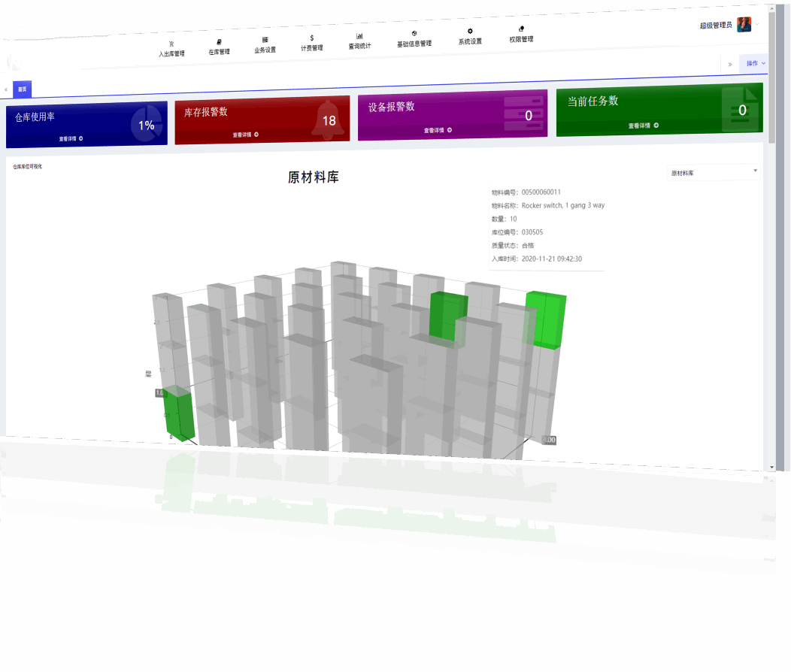The height and width of the screenshot is (672, 791).
Task: Select the 首页 tab
Action: 23,89
